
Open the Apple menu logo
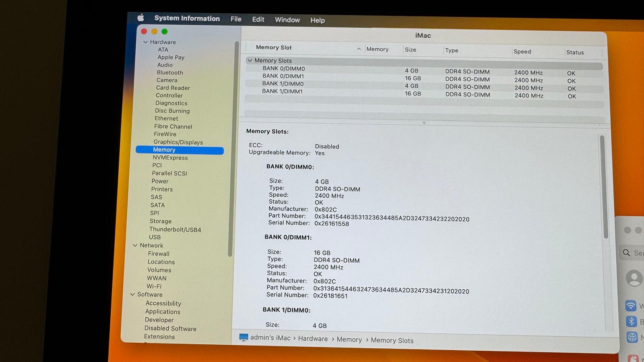(x=140, y=18)
